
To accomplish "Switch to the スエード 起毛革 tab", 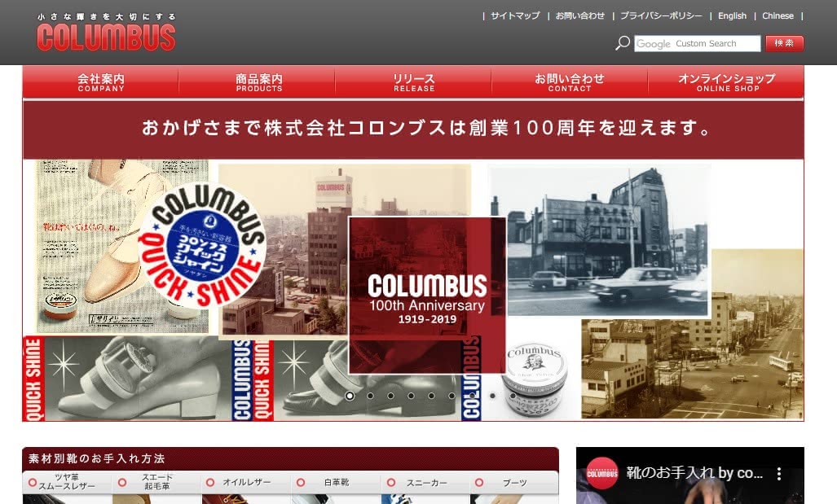I will (x=157, y=482).
